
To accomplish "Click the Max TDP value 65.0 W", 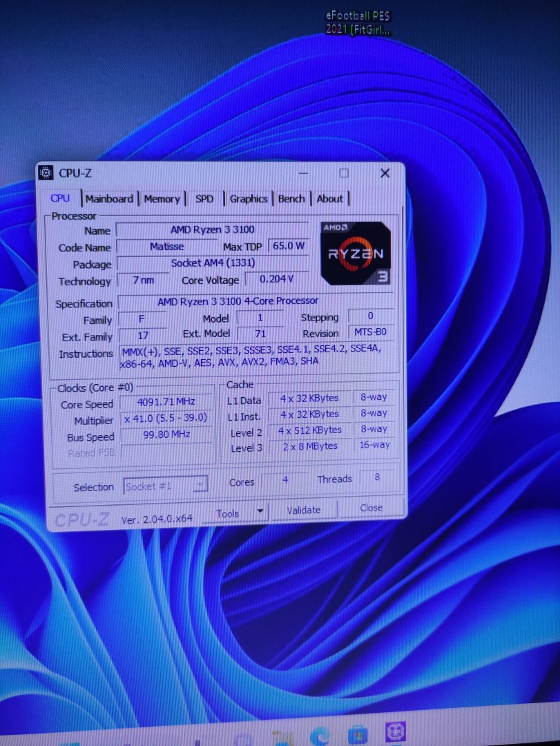I will pos(289,246).
